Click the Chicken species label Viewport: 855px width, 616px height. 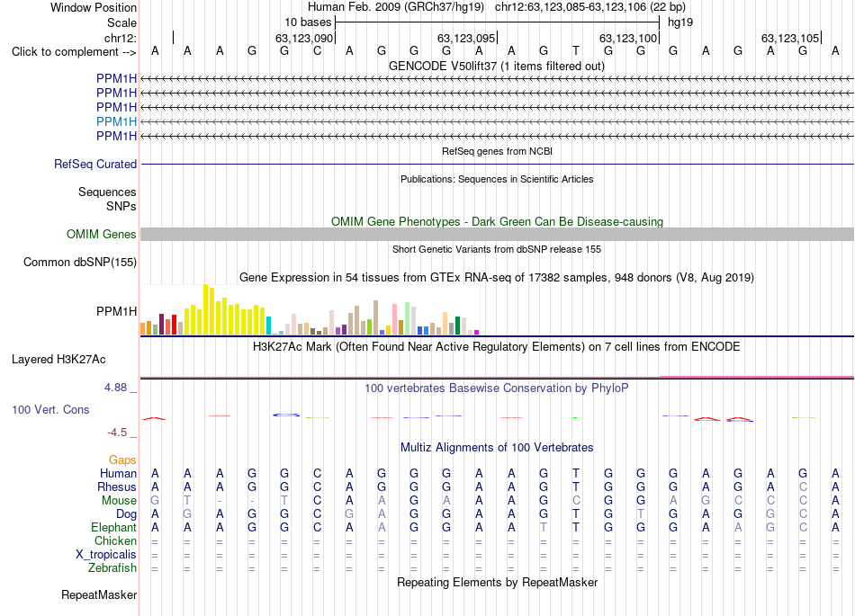pos(115,540)
